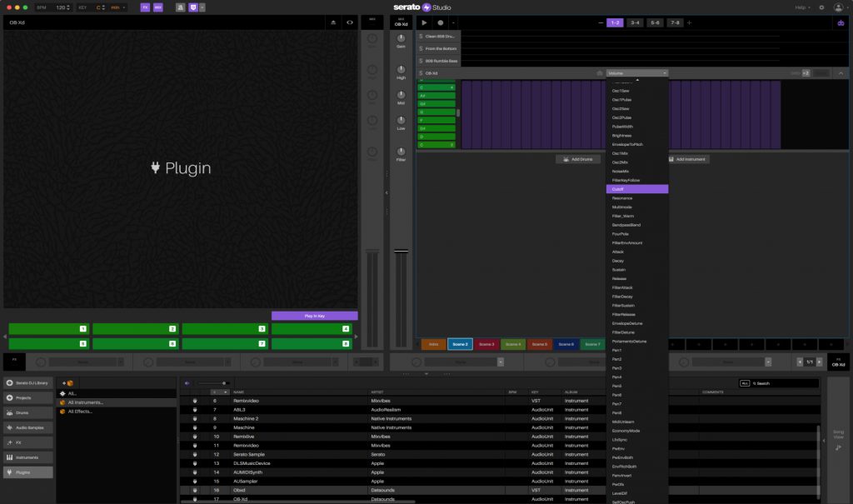Screen dimensions: 853x504
Task: Select the FX icon in the sidebar
Action: point(25,442)
